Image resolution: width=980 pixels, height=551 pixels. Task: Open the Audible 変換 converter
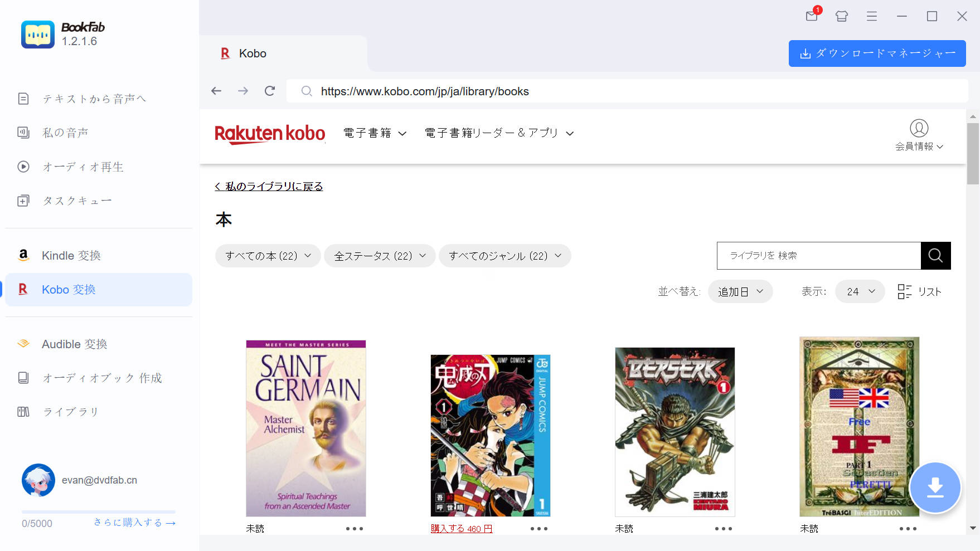[x=74, y=344]
